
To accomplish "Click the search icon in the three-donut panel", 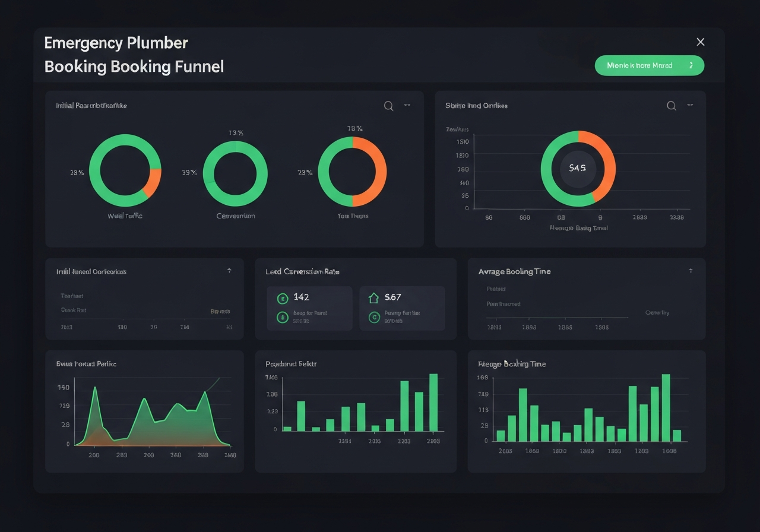I will click(388, 106).
